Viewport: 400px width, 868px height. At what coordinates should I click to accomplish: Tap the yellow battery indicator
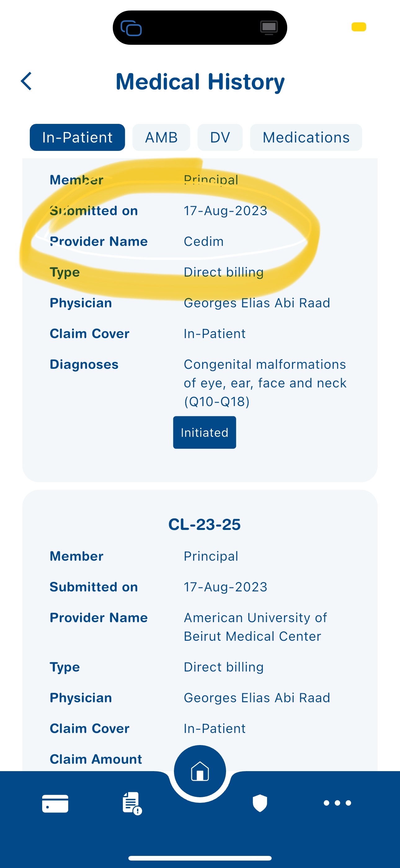358,27
